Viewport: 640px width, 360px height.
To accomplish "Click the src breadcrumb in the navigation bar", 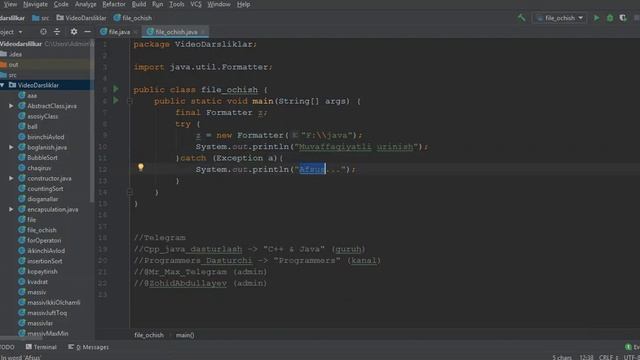I will (40, 18).
